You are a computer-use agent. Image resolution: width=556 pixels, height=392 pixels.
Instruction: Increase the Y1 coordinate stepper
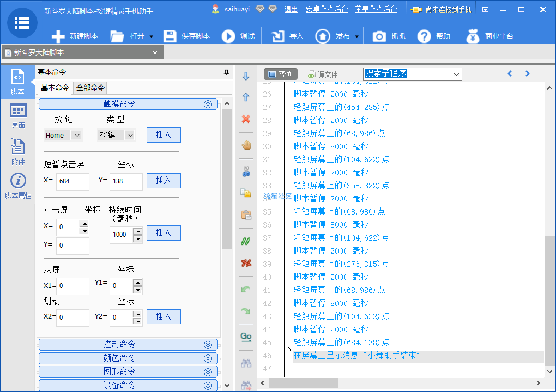point(137,282)
